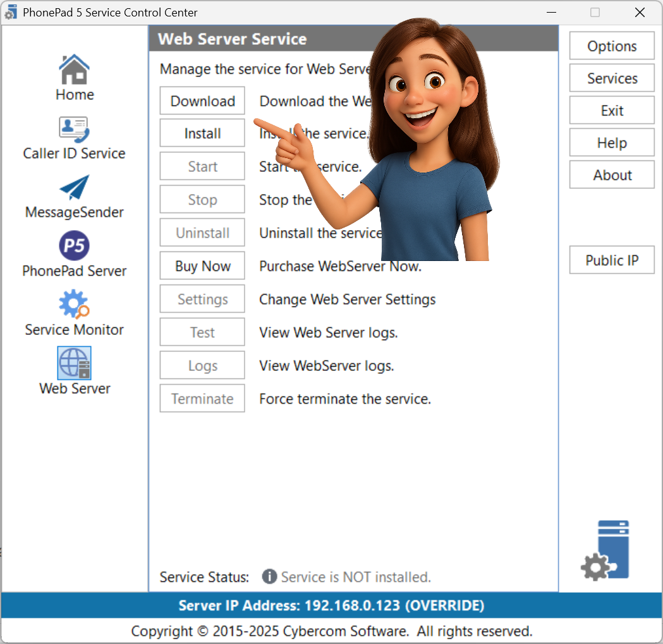Open the Options button

[612, 46]
